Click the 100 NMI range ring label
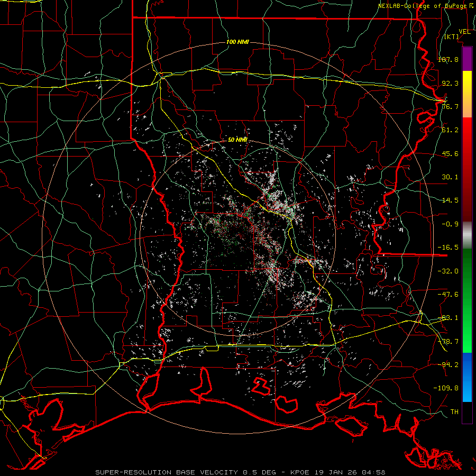The image size is (476, 476). coord(237,42)
